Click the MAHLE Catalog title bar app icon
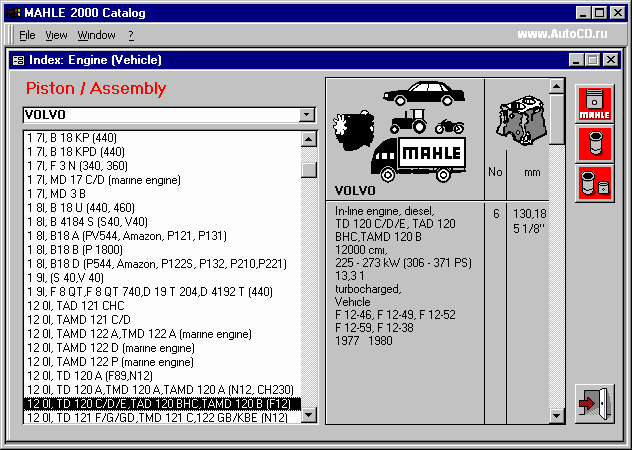This screenshot has width=632, height=450. [x=13, y=13]
